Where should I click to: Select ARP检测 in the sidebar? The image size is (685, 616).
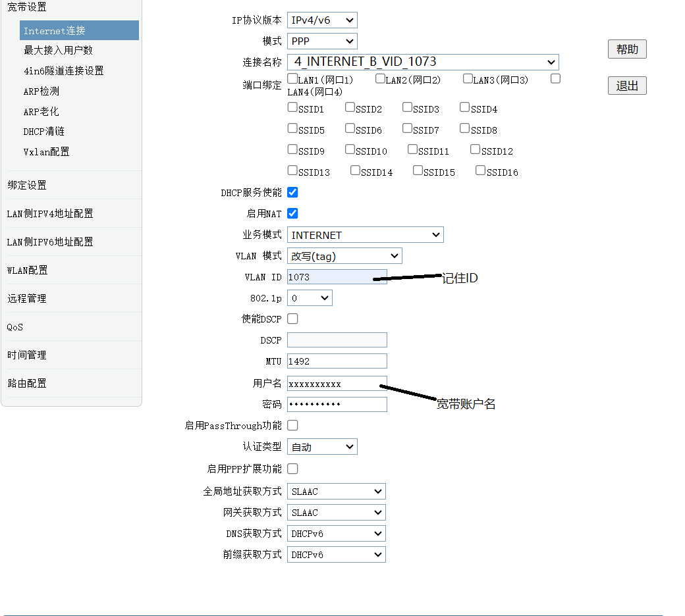(41, 91)
